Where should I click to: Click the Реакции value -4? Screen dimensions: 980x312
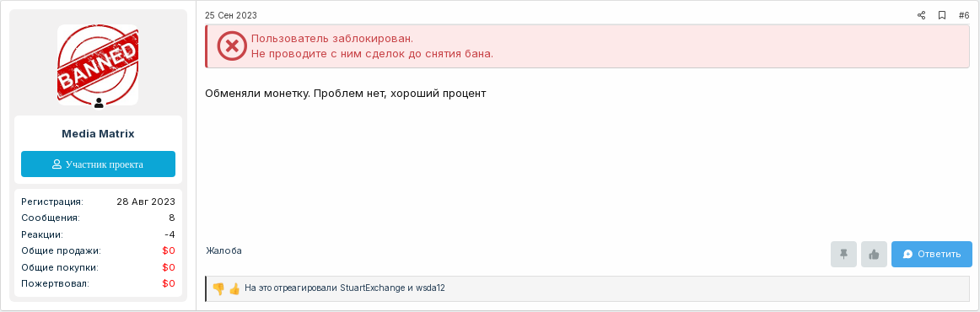170,234
